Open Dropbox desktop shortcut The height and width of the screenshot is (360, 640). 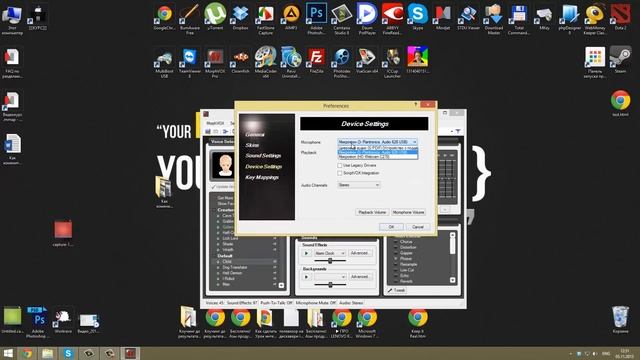[x=240, y=17]
